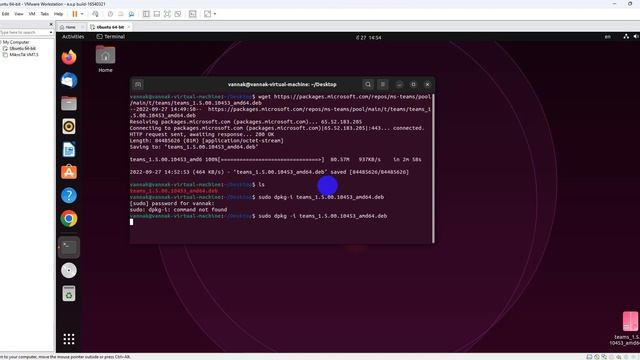Screen dimensions: 640x360
Task: Click the Terminal icon in the dock
Action: pyautogui.click(x=69, y=247)
